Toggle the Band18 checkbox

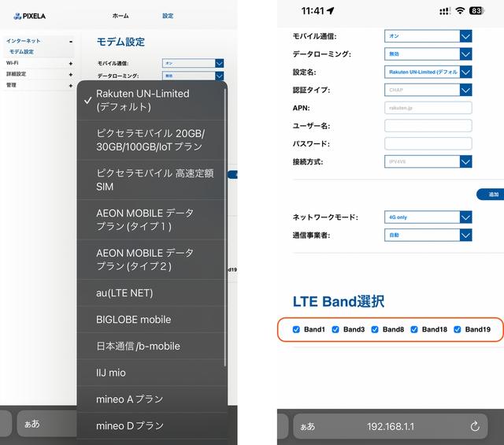414,329
